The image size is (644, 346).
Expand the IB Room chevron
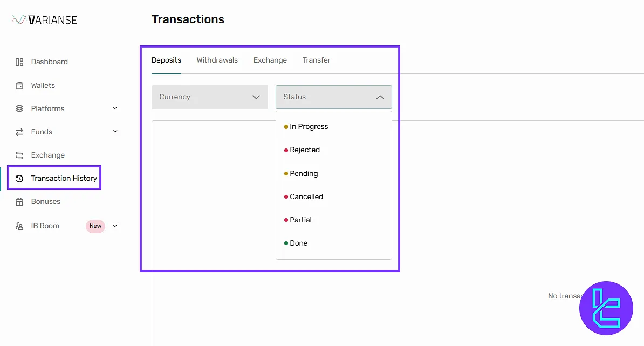[x=115, y=226]
